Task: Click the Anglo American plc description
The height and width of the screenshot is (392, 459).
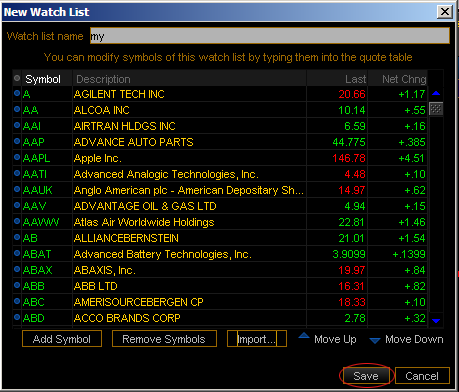Action: coord(189,190)
